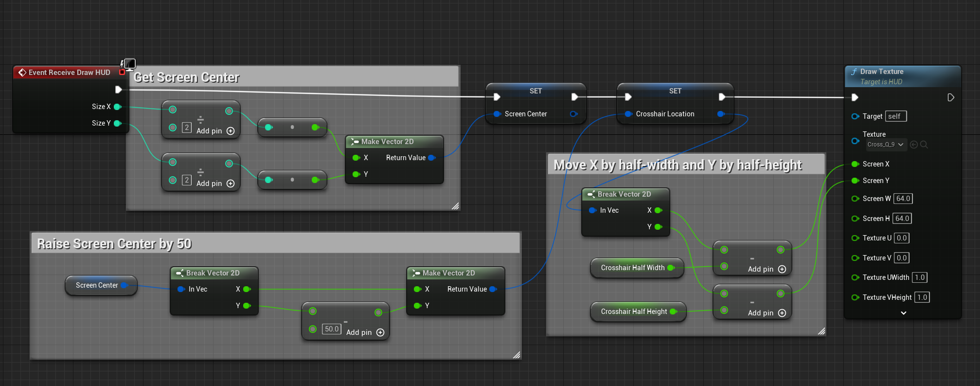Click the Crosshair Half Height output pin

point(674,312)
